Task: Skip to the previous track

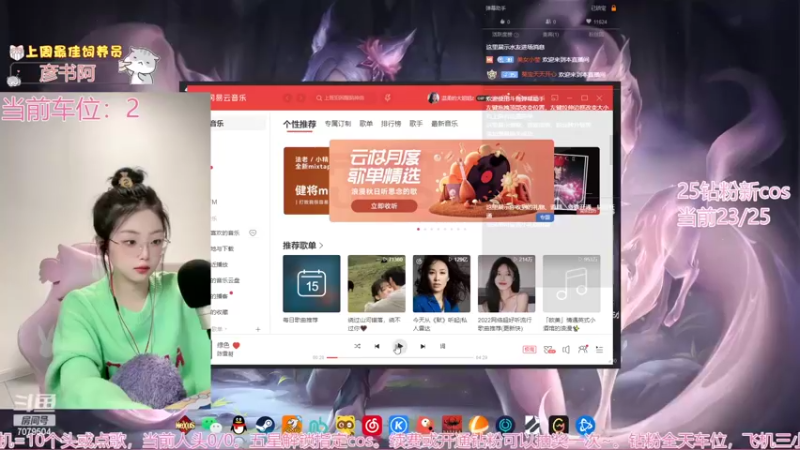Action: [x=377, y=346]
